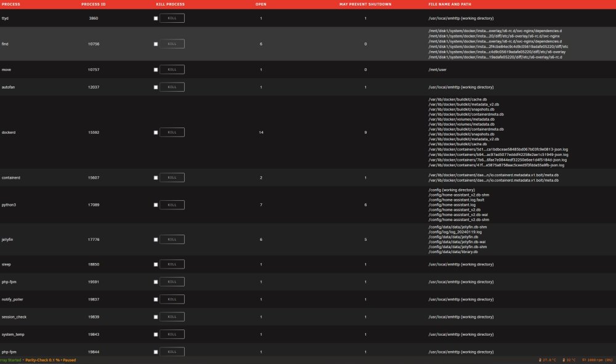Kill the sleep process 18850
The image size is (616, 364).
(172, 264)
